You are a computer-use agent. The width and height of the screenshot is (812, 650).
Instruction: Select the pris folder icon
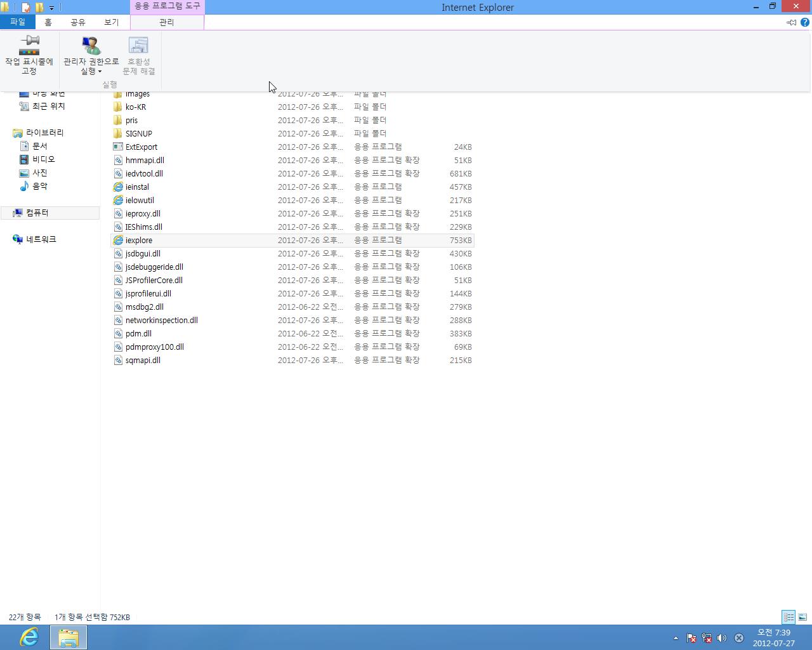[x=118, y=120]
